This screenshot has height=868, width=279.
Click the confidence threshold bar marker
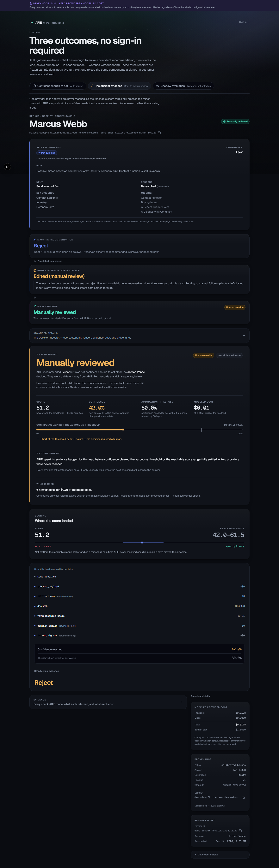click(201, 429)
